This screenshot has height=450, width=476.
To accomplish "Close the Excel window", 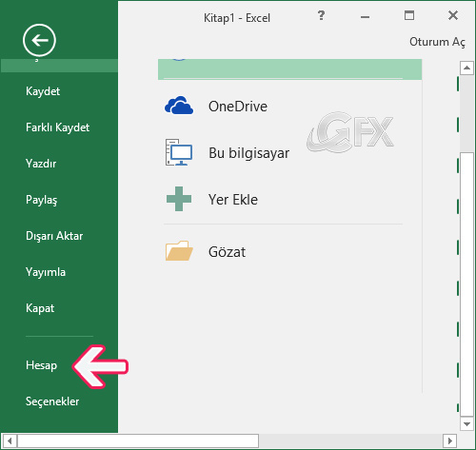I will pyautogui.click(x=453, y=15).
